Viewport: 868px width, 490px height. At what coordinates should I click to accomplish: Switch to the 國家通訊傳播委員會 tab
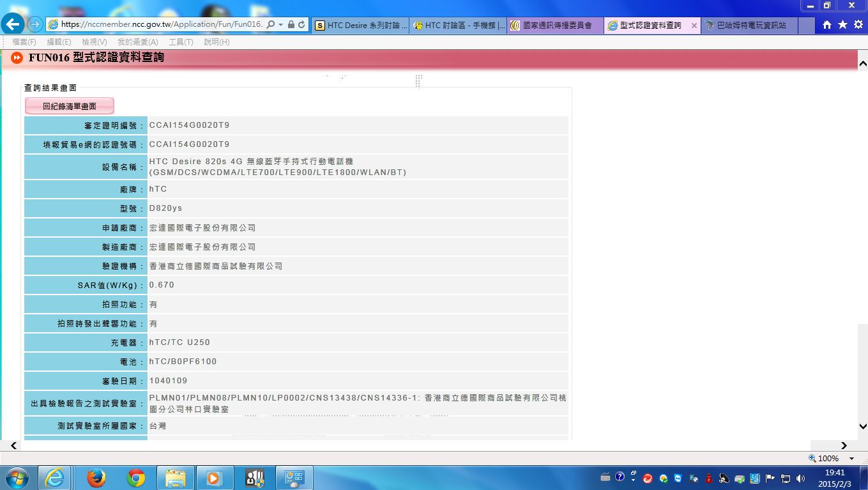tap(556, 26)
